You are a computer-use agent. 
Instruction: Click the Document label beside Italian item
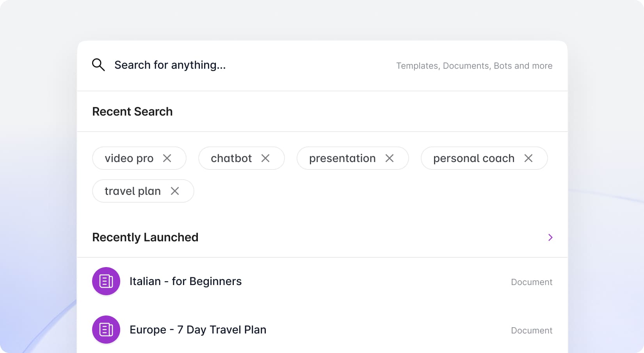pyautogui.click(x=532, y=282)
